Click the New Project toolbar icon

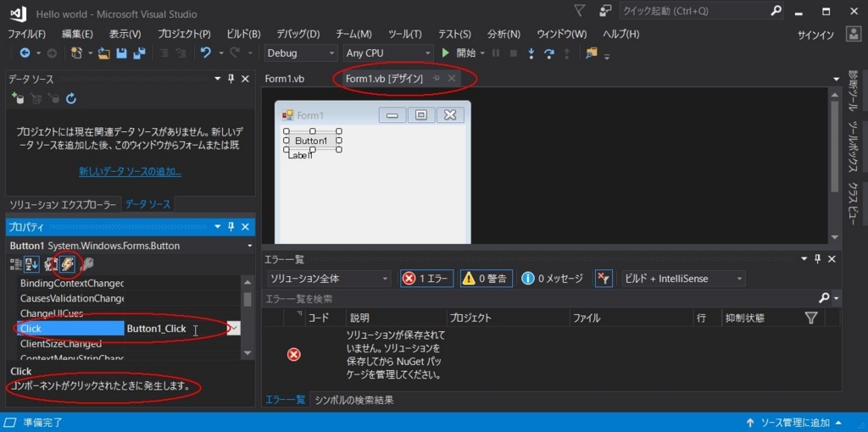click(x=76, y=53)
